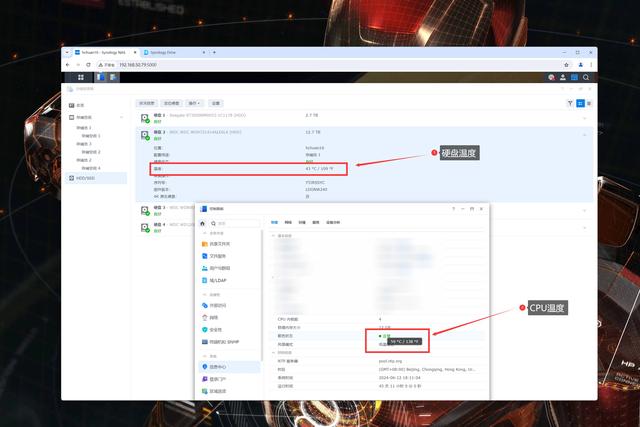This screenshot has height=427, width=640.
Task: Collapse the basic information section in Info Center
Action: 273,236
